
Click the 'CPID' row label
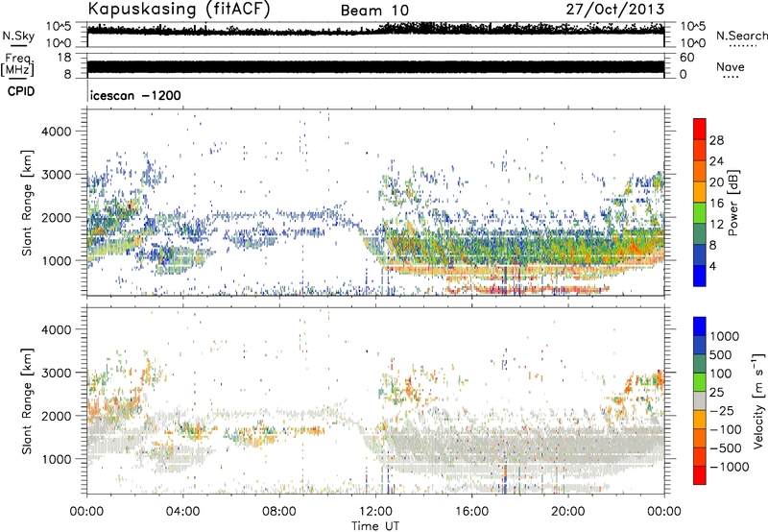pos(21,91)
